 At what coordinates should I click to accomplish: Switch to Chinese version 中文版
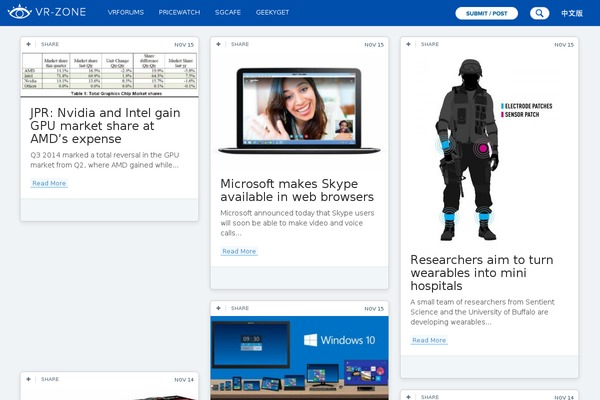click(572, 13)
